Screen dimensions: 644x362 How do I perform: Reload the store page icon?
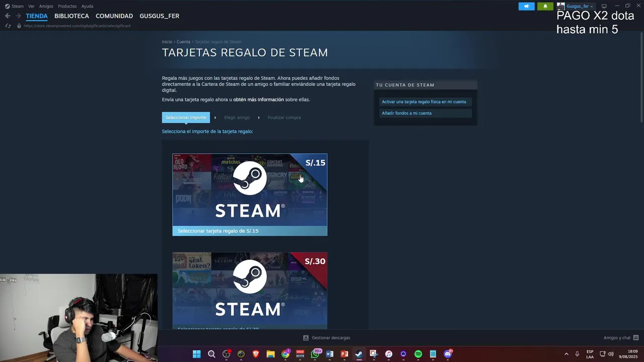point(8,26)
